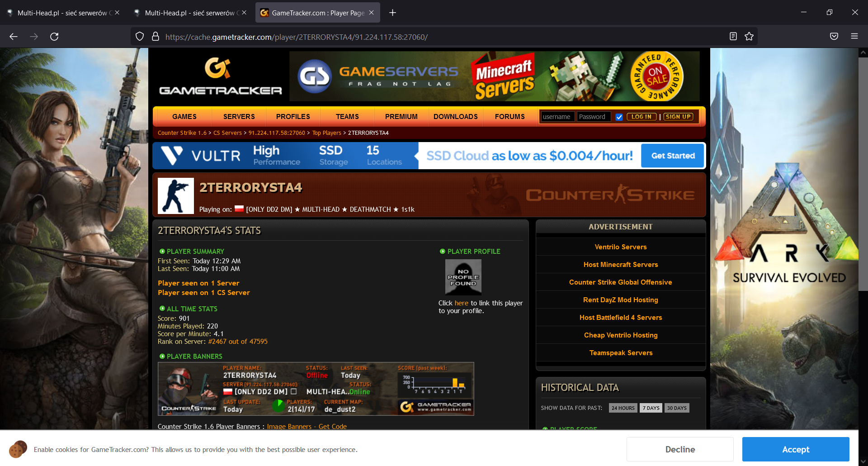The height and width of the screenshot is (466, 868).
Task: Click the Top Players breadcrumb link
Action: click(x=326, y=133)
